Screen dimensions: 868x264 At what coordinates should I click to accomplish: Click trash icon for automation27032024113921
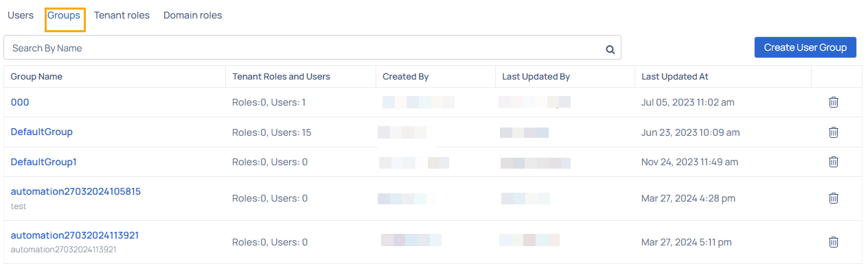tap(834, 241)
